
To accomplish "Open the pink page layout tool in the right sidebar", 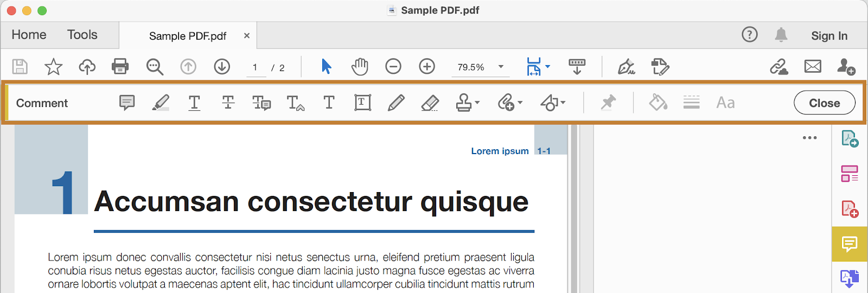I will coord(850,174).
